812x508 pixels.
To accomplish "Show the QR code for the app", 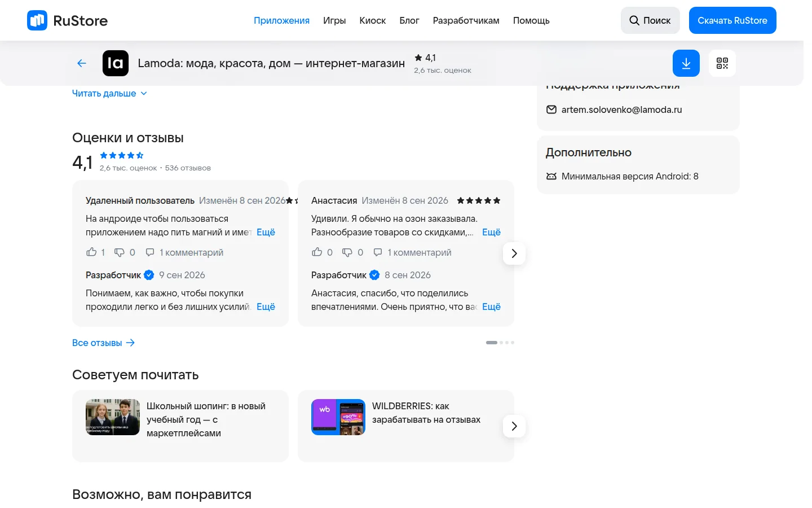I will 722,63.
